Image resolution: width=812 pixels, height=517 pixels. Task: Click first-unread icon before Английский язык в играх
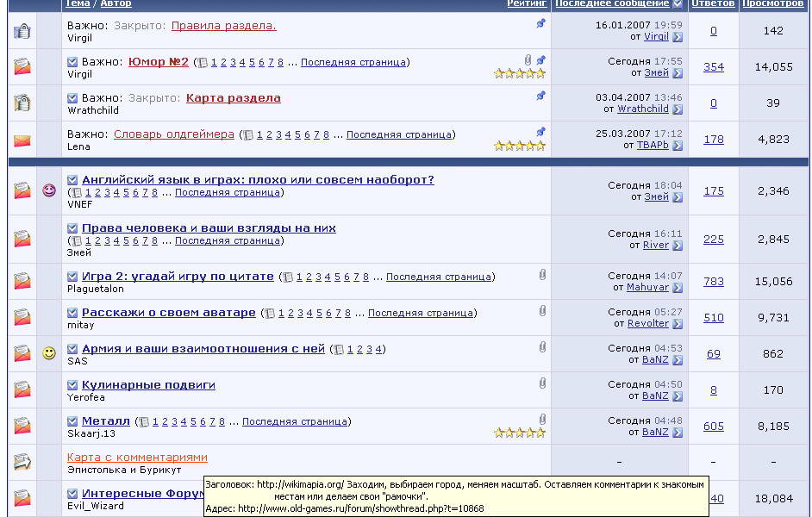pyautogui.click(x=72, y=180)
